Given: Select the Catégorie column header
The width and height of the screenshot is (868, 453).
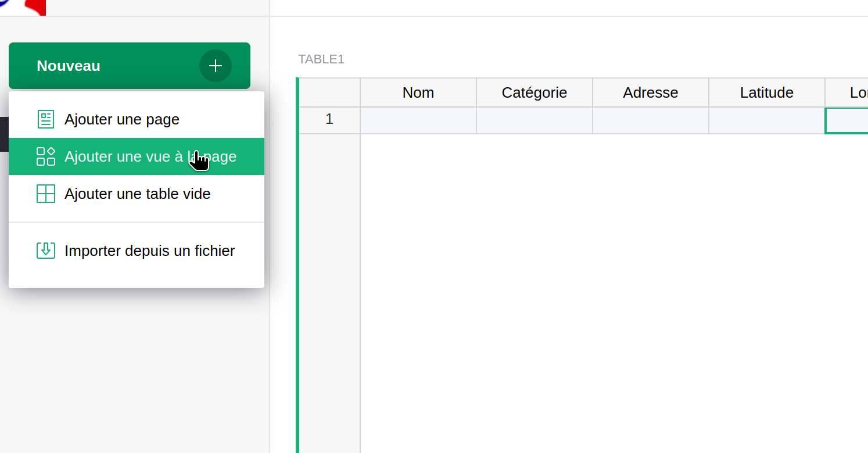Looking at the screenshot, I should 535,92.
